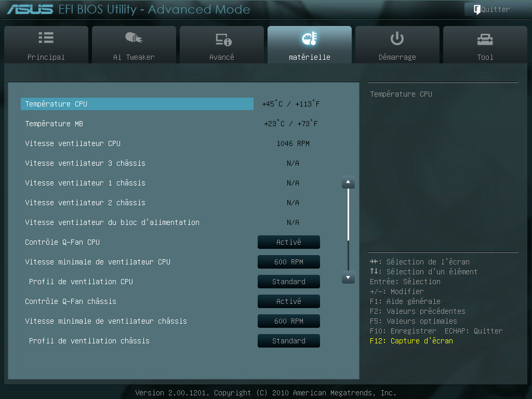Screen dimensions: 532x399
Task: Toggle Contrôle Q-Fan châssis Activé setting
Action: (288, 301)
